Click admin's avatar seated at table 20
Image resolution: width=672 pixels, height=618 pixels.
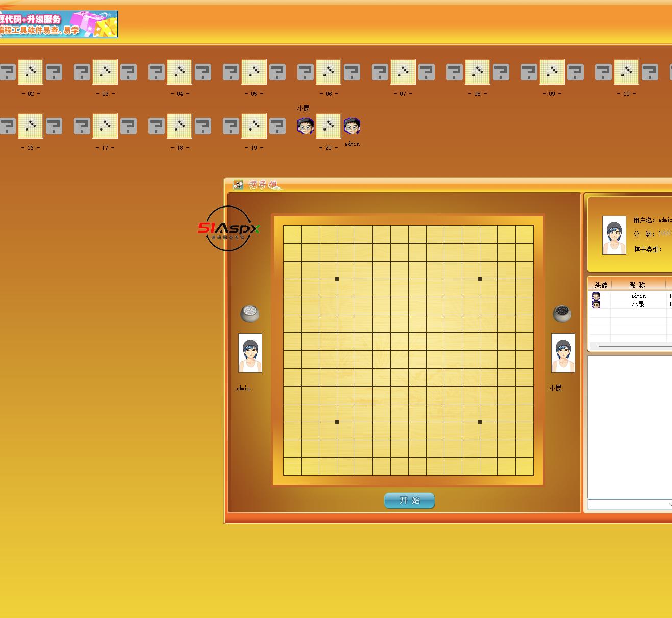click(352, 126)
